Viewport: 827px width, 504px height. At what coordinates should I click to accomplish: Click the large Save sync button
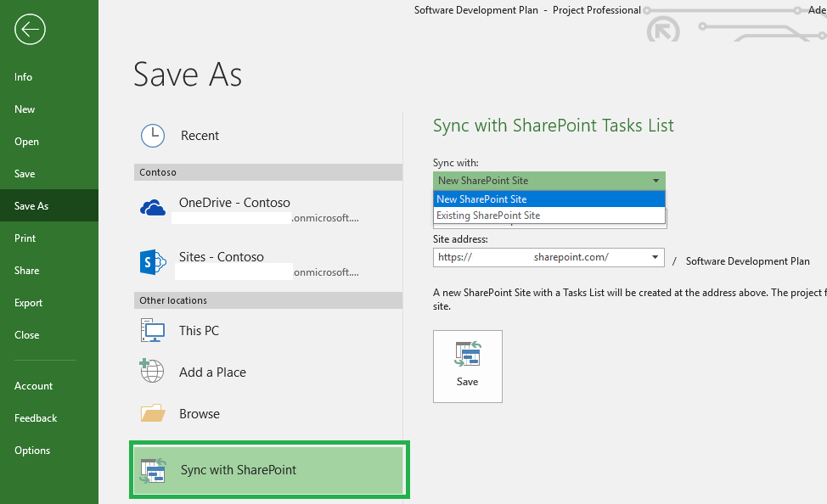467,367
